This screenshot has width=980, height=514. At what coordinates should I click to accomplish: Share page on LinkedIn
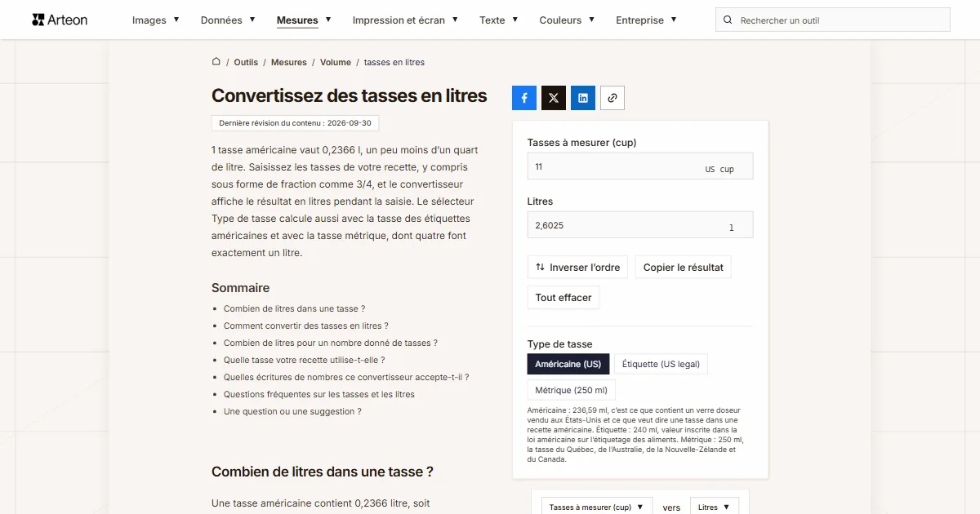pos(583,98)
